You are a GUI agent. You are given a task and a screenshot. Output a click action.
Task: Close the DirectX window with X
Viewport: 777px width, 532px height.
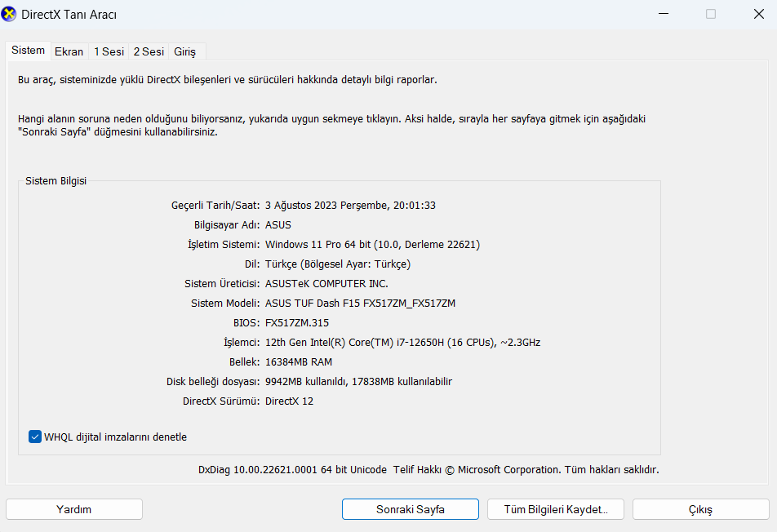(759, 14)
